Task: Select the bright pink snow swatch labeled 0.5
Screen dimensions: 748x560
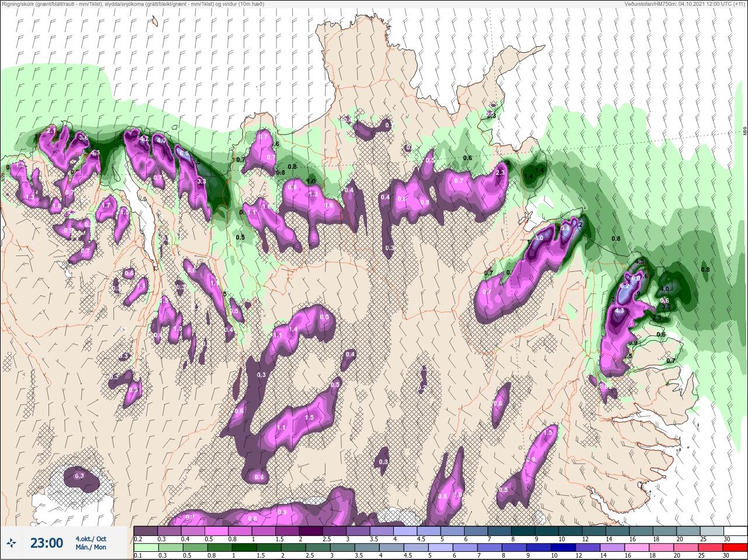Action: (x=216, y=531)
